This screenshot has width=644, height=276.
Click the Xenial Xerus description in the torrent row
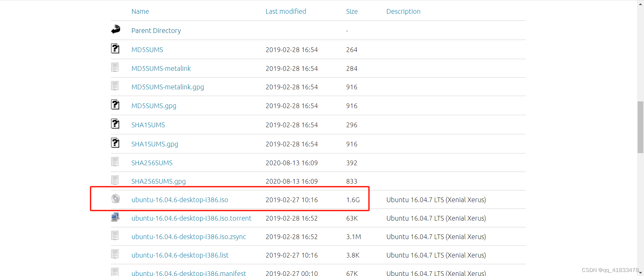(x=436, y=218)
